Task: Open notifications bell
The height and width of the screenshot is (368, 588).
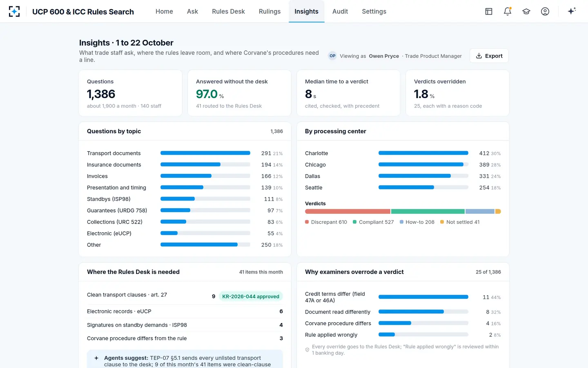Action: click(x=508, y=11)
